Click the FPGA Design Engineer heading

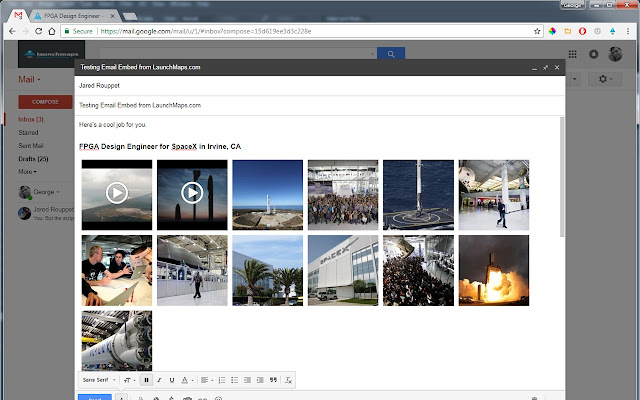tap(160, 147)
